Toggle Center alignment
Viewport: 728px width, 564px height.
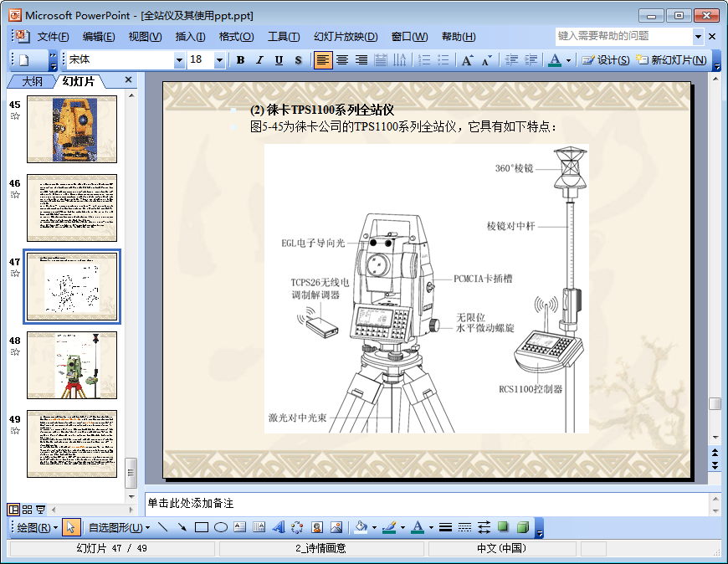(342, 60)
